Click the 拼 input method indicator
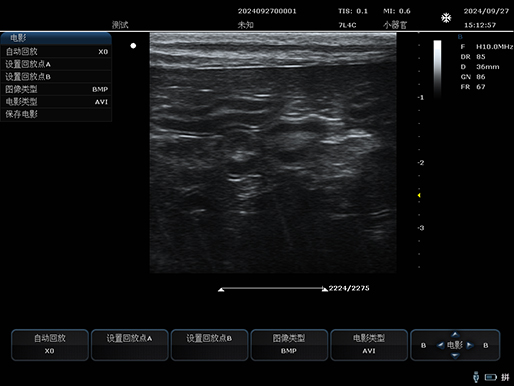The image size is (514, 386). click(x=505, y=377)
